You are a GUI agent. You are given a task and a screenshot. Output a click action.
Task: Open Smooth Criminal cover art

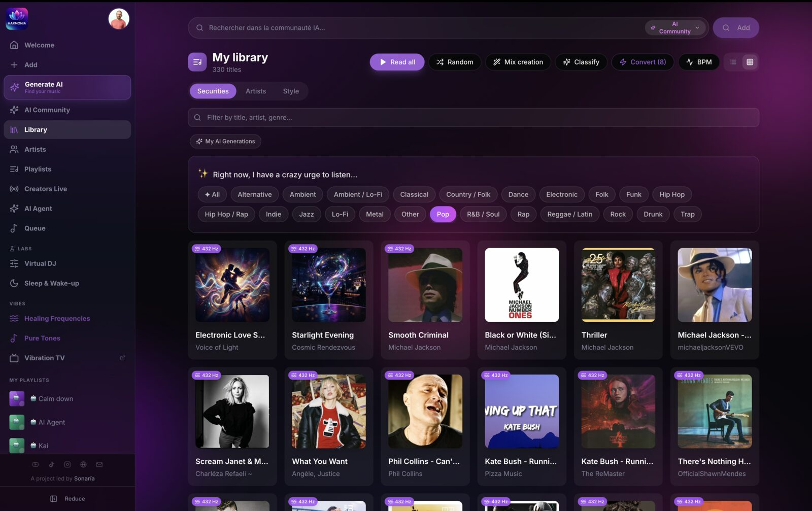tap(425, 285)
